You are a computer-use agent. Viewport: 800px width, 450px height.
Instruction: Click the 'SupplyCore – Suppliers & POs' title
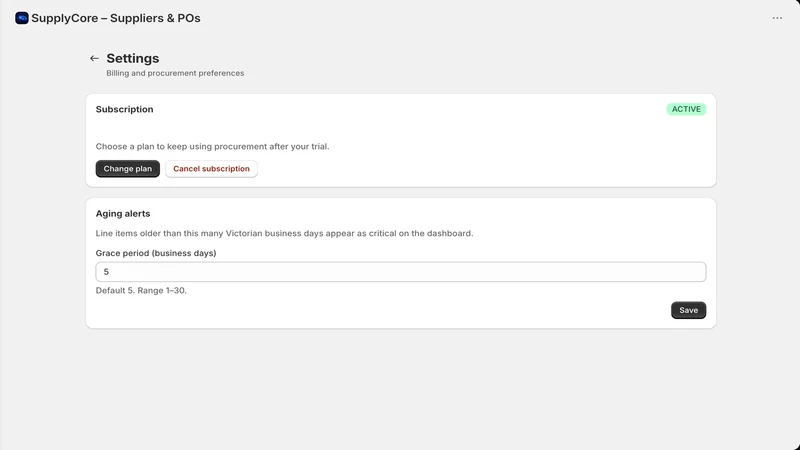tap(116, 18)
